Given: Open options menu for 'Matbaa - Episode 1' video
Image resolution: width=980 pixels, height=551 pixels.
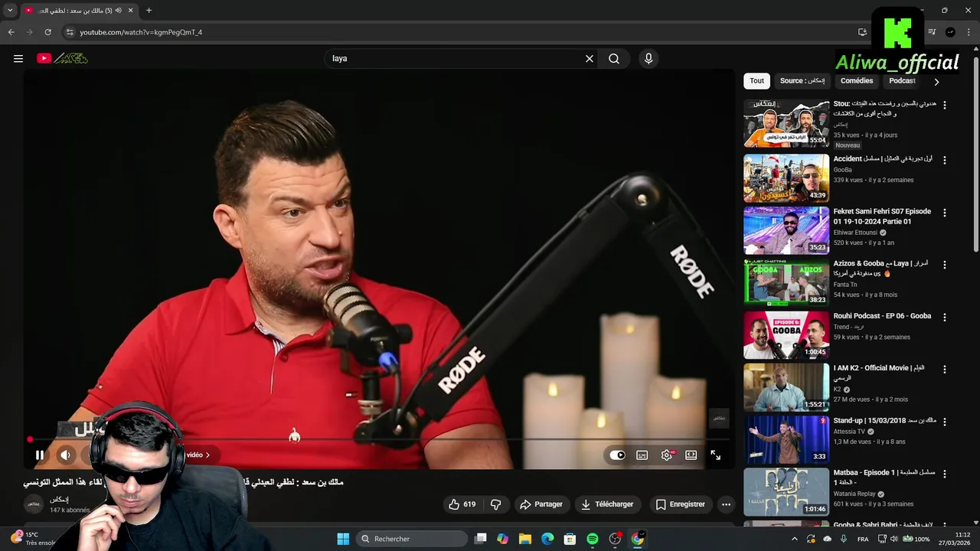Looking at the screenshot, I should click(944, 474).
